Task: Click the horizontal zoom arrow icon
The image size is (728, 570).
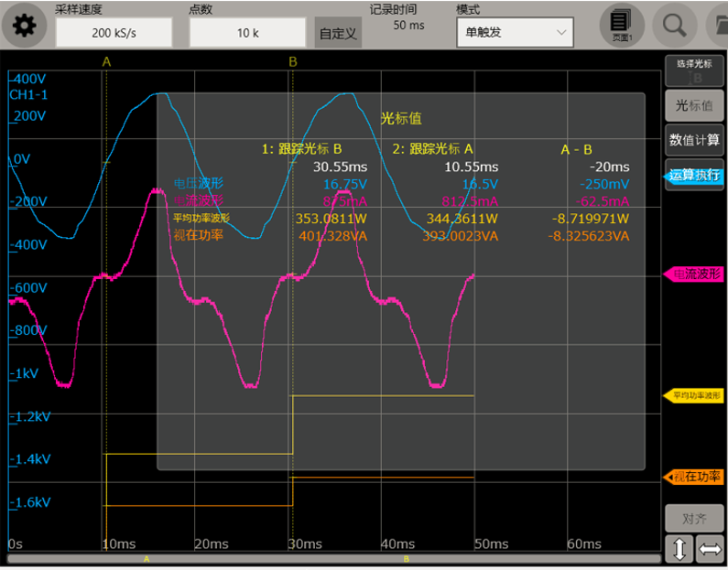Action: 709,549
